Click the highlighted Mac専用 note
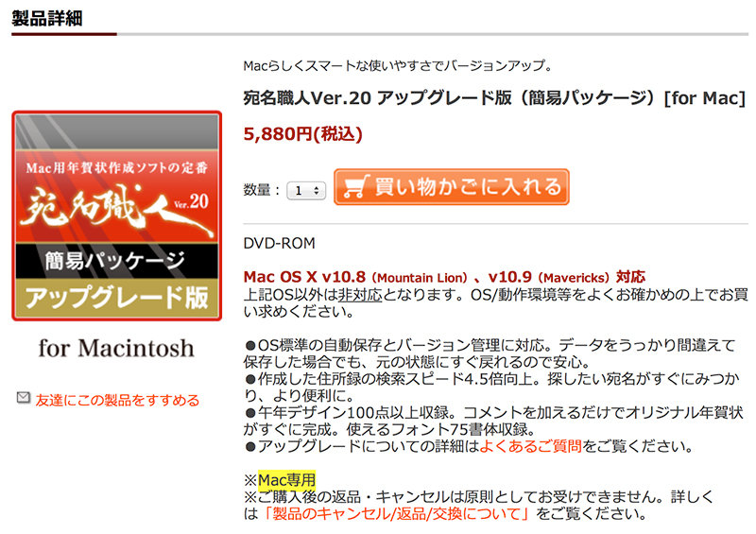This screenshot has width=756, height=534. coord(287,479)
